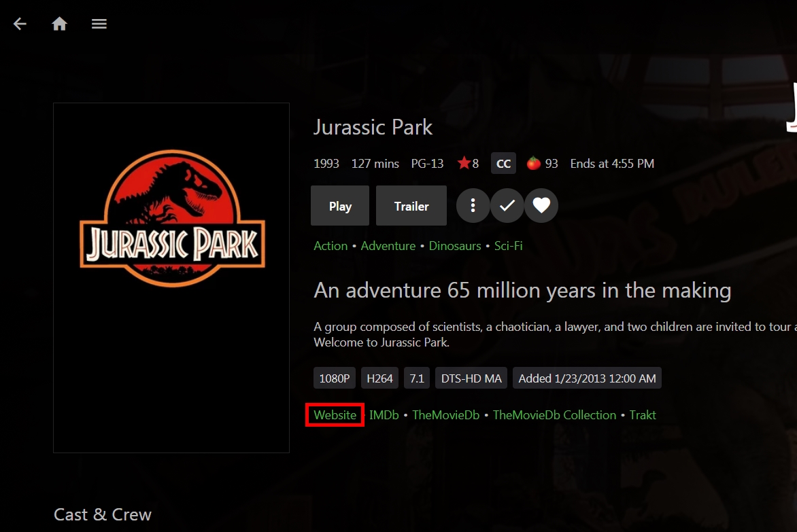The image size is (797, 532).
Task: Browse the Adventure genre
Action: (x=388, y=246)
